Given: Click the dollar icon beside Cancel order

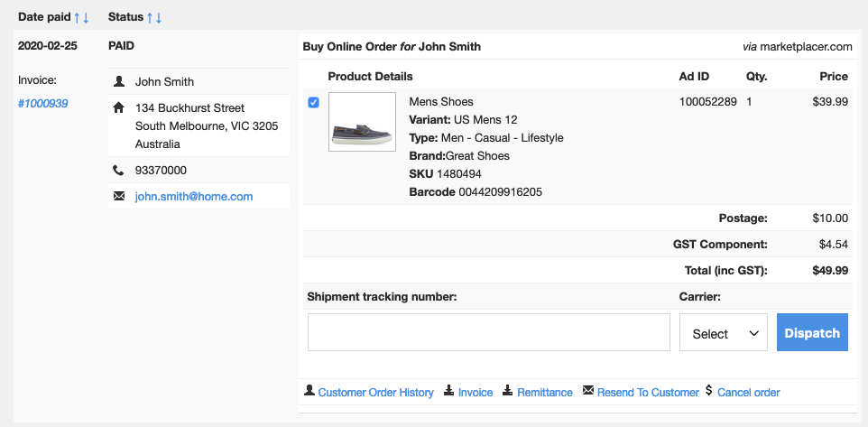Looking at the screenshot, I should 709,391.
